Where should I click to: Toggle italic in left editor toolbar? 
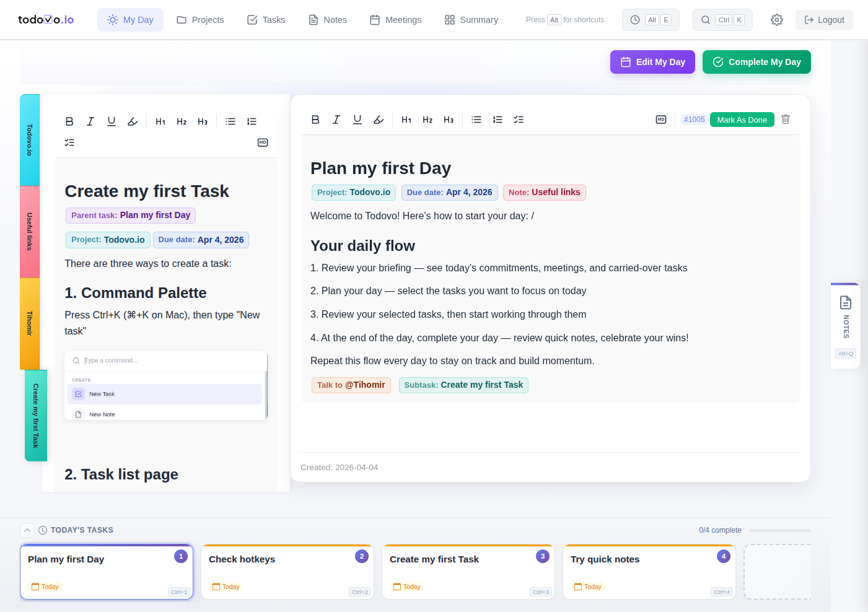click(x=90, y=121)
